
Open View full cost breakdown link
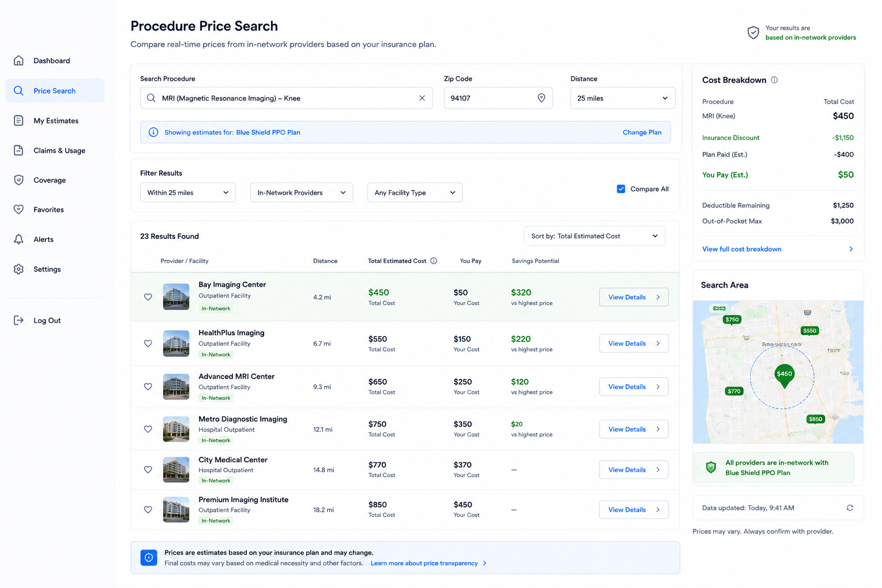point(741,249)
